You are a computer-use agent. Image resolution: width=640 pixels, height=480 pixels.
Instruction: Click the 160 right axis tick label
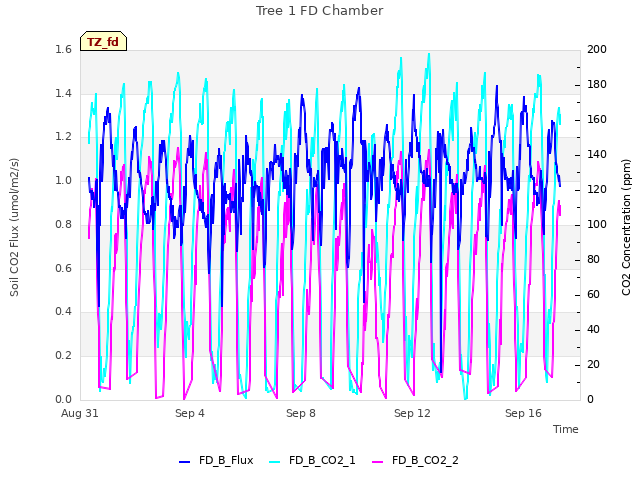point(597,120)
